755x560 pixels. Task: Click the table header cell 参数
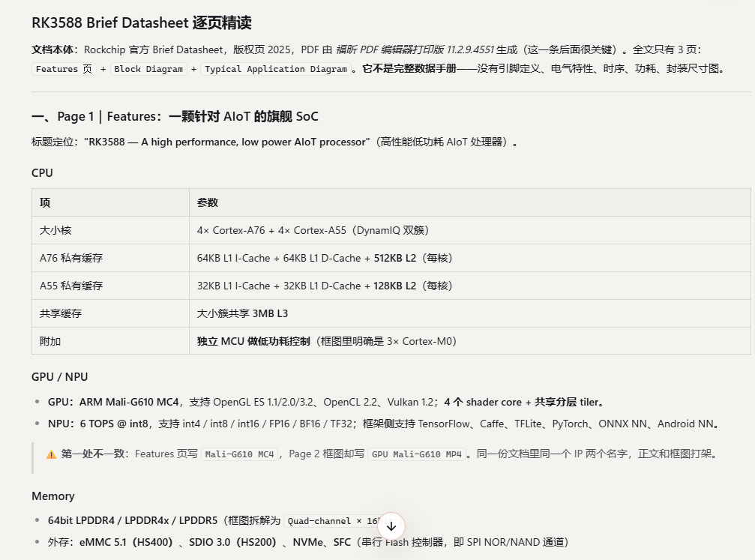click(470, 202)
